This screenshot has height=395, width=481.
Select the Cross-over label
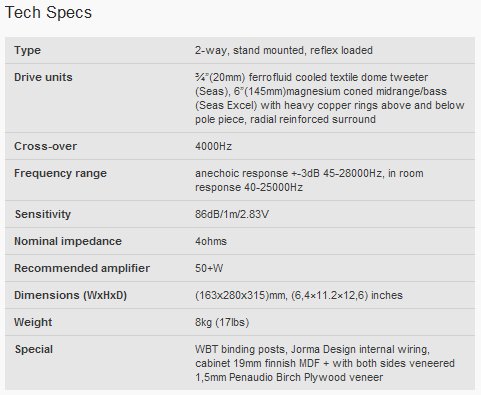[45, 146]
